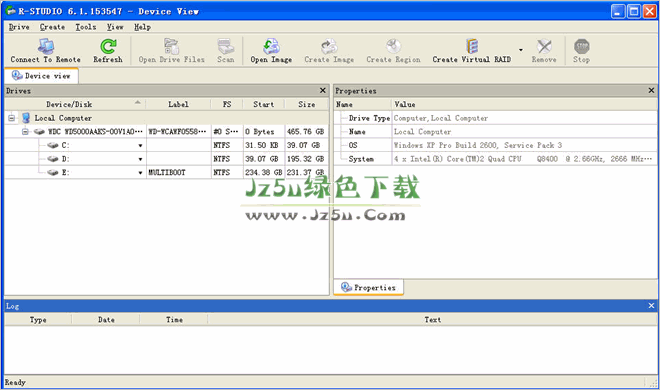Select the 39.07 GB size of C:

[x=306, y=145]
